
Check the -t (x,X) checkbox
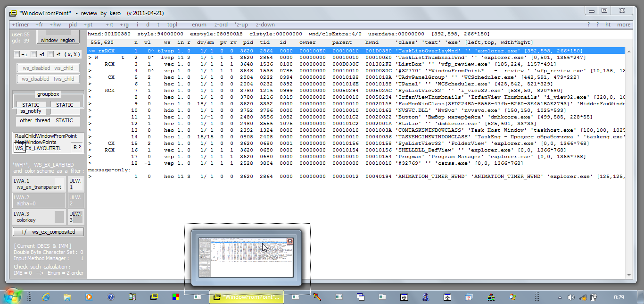(51, 54)
